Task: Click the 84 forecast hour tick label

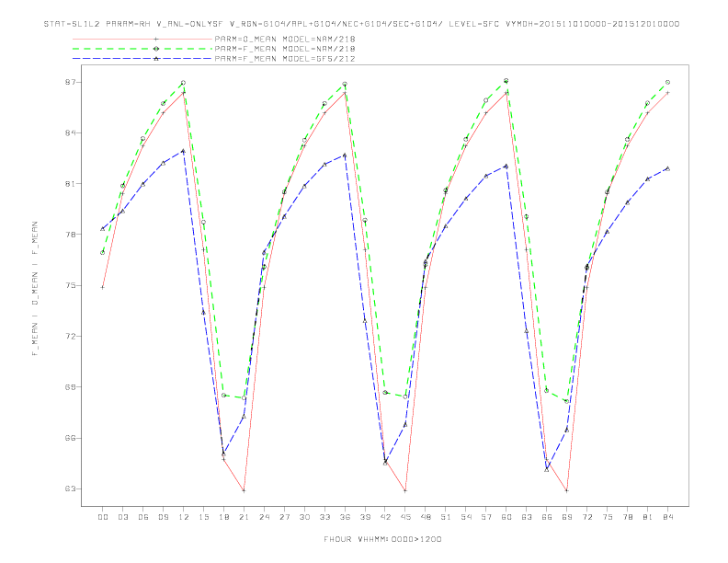Action: coord(667,517)
